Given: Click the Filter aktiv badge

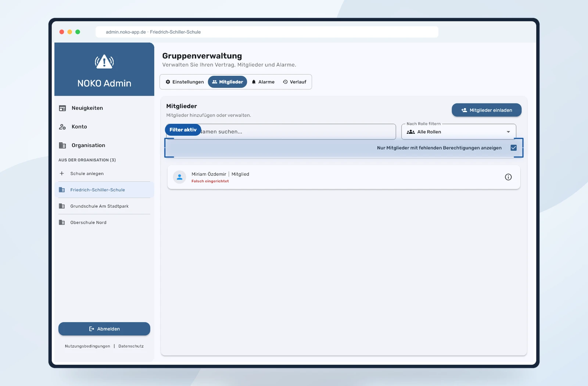Looking at the screenshot, I should pos(183,130).
